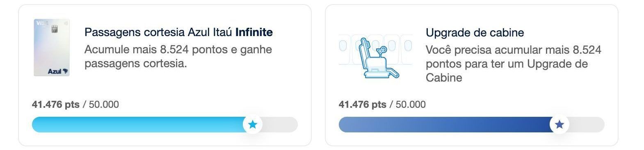Click the Azul Itaú Visa card image
Image resolution: width=644 pixels, height=150 pixels.
click(x=51, y=47)
